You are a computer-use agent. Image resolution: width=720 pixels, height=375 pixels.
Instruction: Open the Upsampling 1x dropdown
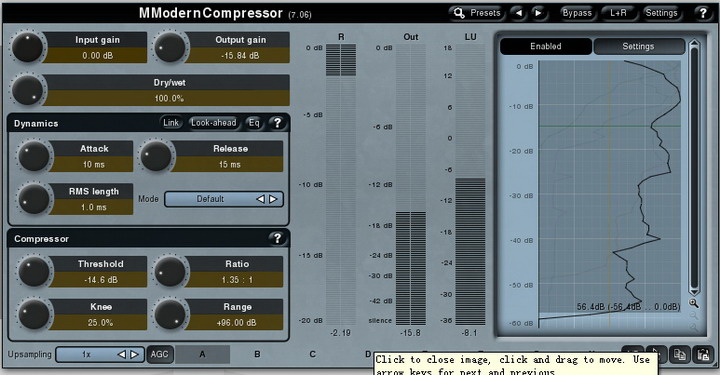(x=99, y=354)
